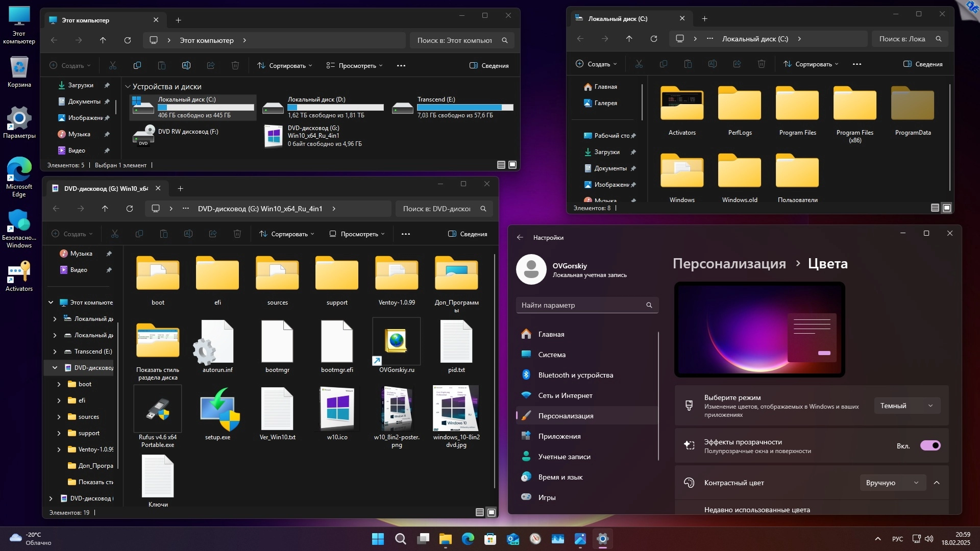Open Rufus v4.6 x64 Portable.exe icon

158,410
